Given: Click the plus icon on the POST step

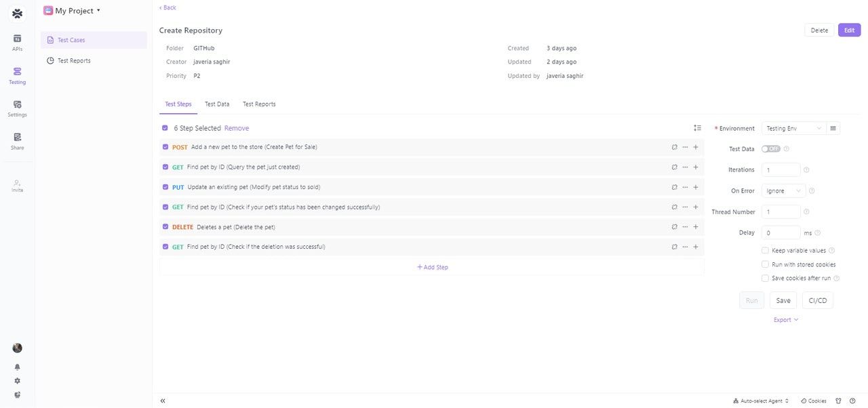Looking at the screenshot, I should coord(696,147).
